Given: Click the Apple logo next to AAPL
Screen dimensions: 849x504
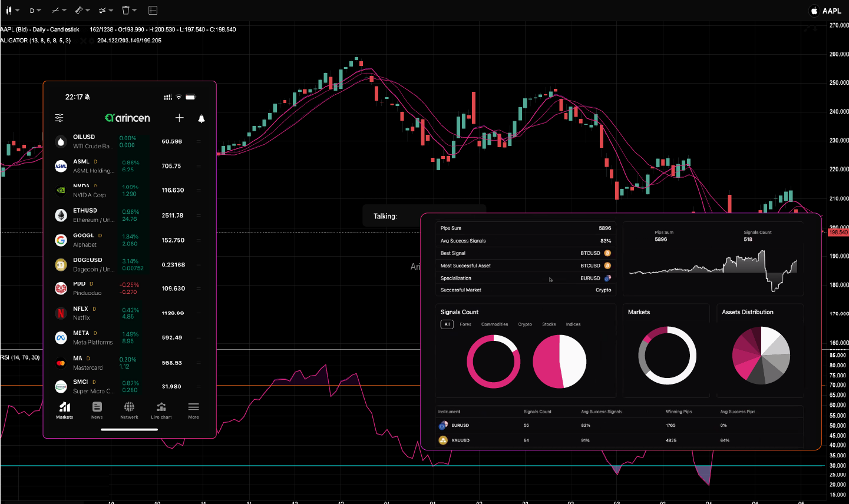Looking at the screenshot, I should pos(814,11).
